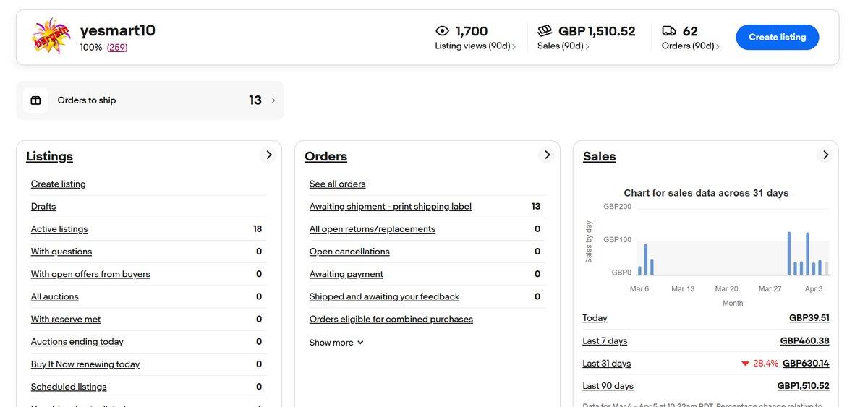868x407 pixels.
Task: Click the Create listing blue button
Action: [x=777, y=38]
